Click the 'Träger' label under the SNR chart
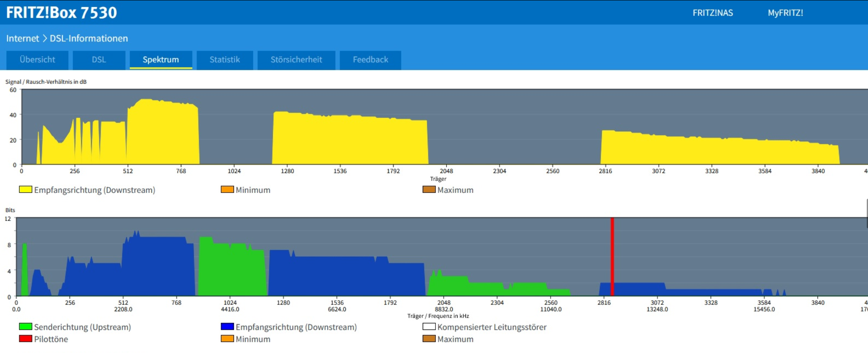The image size is (868, 353). coord(438,179)
